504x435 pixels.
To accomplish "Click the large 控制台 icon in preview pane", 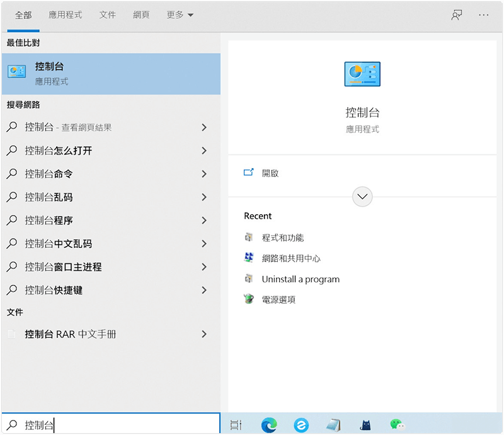I will [x=362, y=74].
